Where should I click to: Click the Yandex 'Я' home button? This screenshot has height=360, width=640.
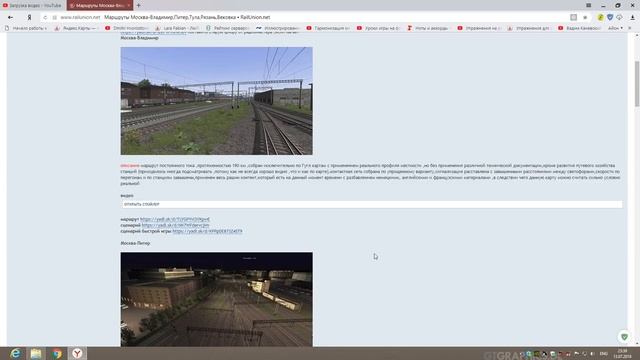29,18
